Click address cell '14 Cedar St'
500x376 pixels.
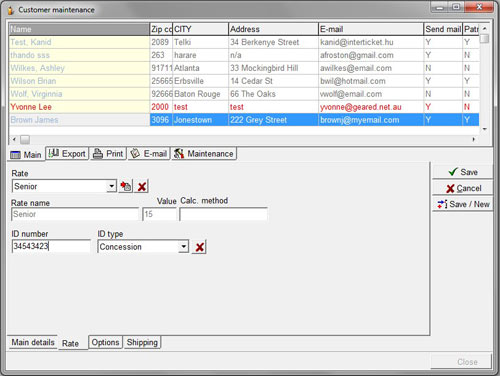click(273, 81)
